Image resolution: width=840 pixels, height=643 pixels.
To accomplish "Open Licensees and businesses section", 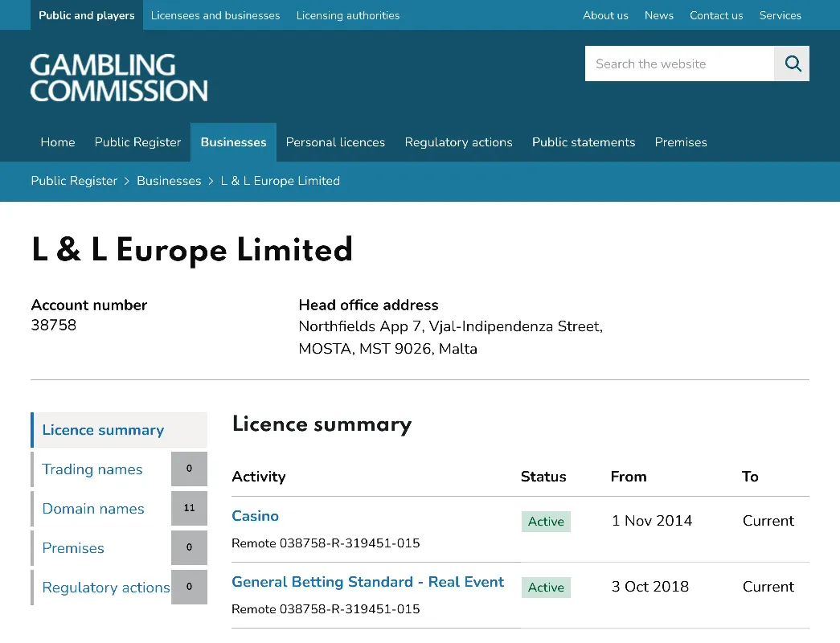I will [215, 15].
